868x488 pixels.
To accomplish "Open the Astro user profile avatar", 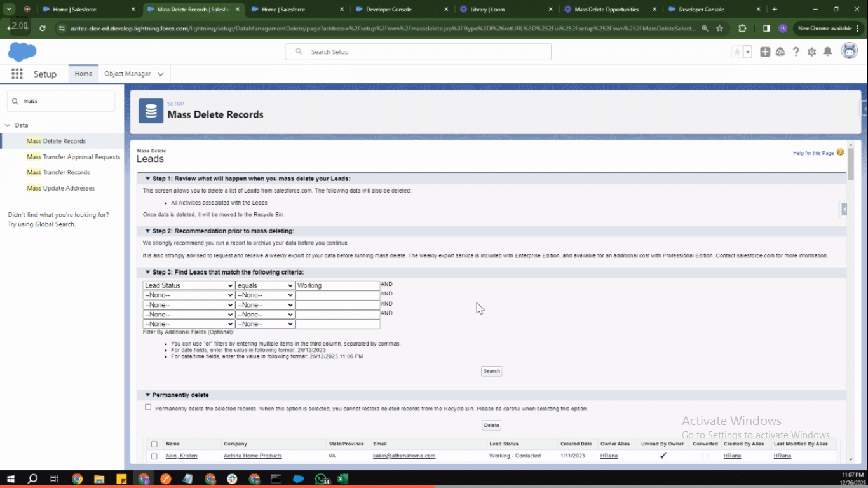I will tap(850, 51).
